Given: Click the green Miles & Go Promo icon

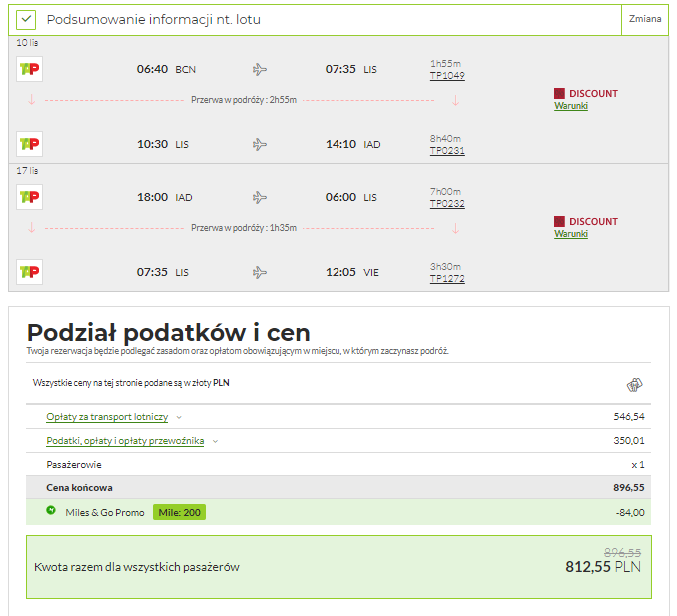Looking at the screenshot, I should pyautogui.click(x=51, y=510).
